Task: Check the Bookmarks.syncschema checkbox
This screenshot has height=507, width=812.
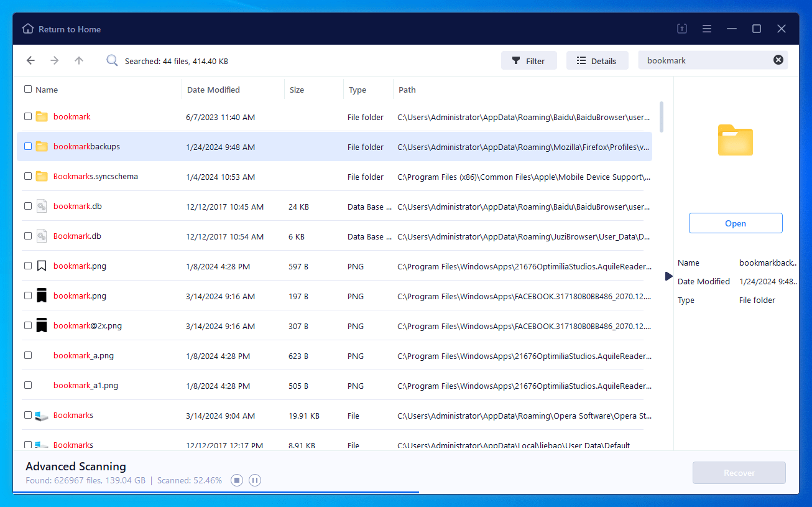Action: coord(27,176)
